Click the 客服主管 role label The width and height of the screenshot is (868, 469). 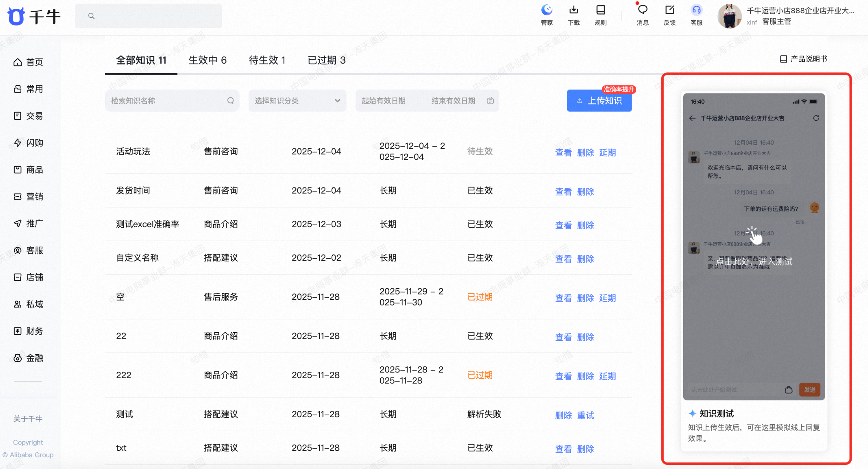[777, 22]
